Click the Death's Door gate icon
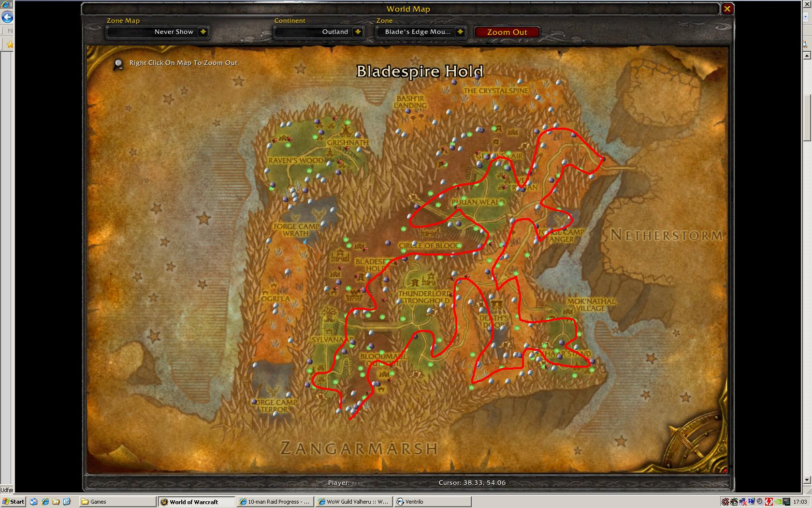 click(497, 304)
